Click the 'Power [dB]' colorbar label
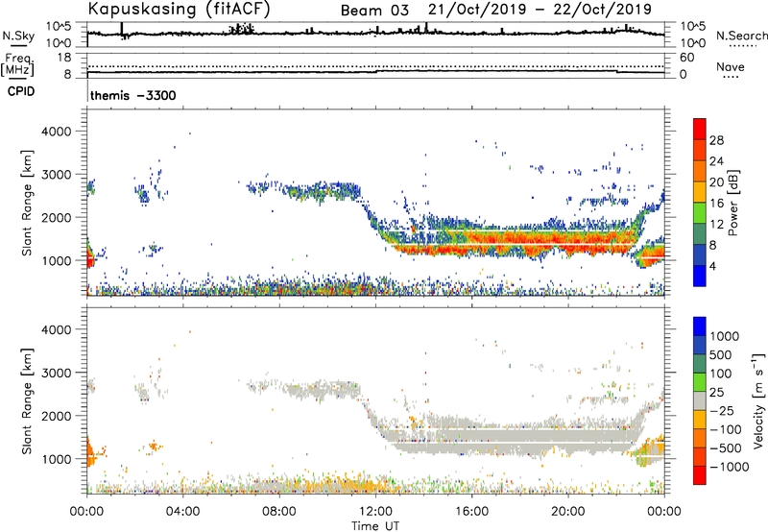The image size is (768, 532). (x=732, y=203)
